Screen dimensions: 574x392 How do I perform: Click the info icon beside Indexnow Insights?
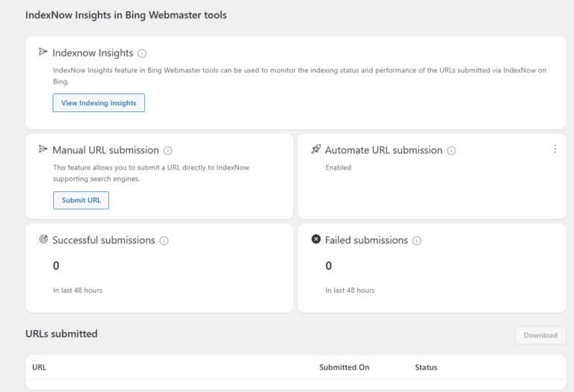pyautogui.click(x=142, y=54)
